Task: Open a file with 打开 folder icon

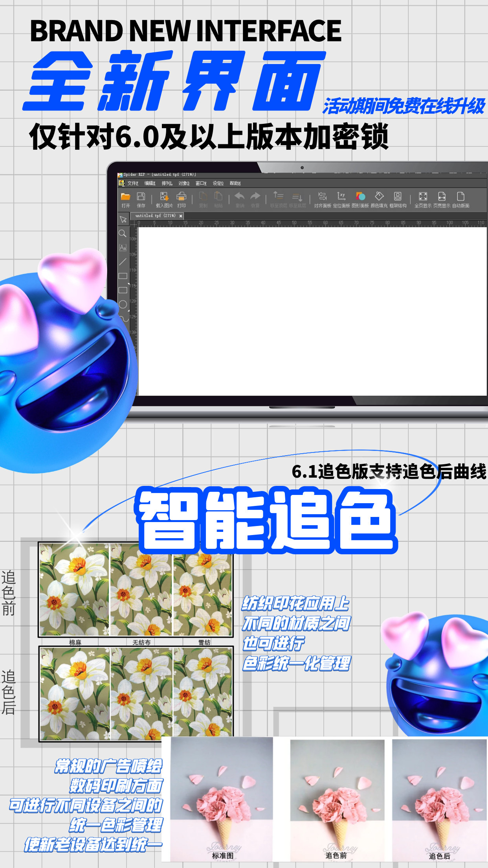Action: [x=125, y=196]
